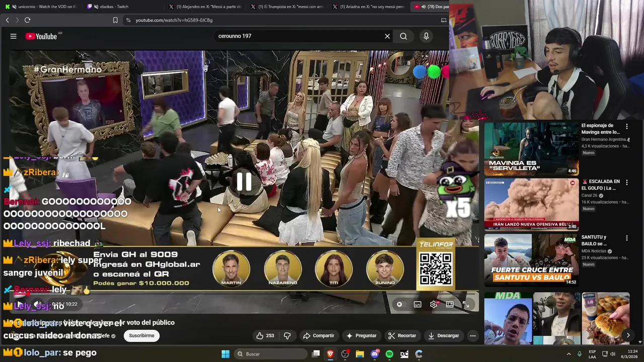
Task: Clear the search text with X
Action: 387,36
